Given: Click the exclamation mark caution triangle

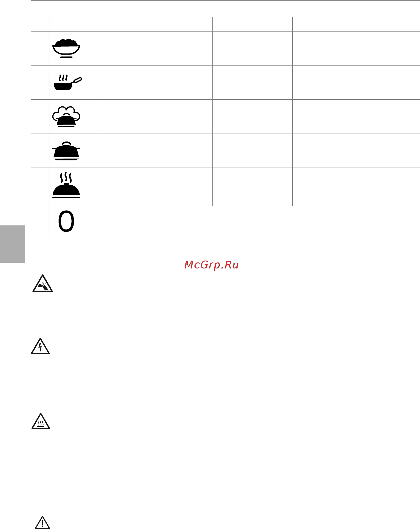Looking at the screenshot, I should pyautogui.click(x=43, y=522).
